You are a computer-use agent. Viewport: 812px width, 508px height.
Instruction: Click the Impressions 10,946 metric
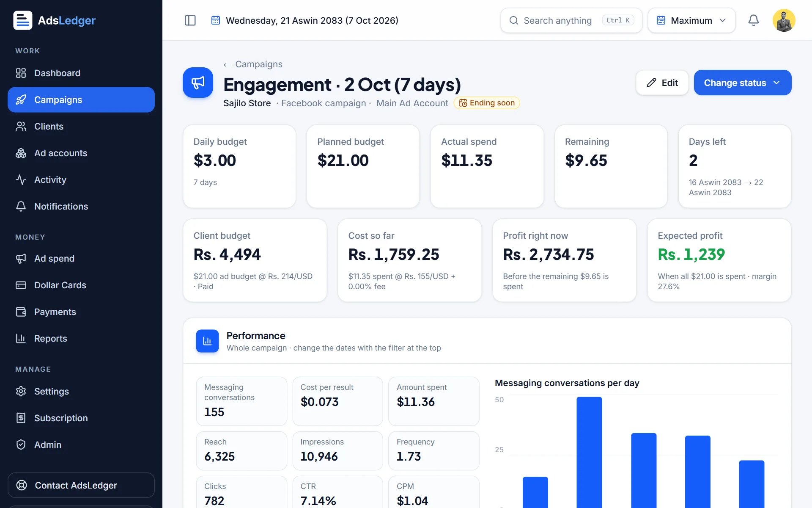pyautogui.click(x=337, y=451)
